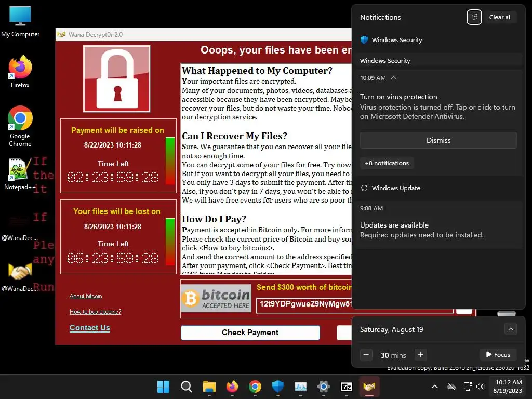Viewport: 532px width, 399px height.
Task: Click the Bitcoin Accepted Here logo
Action: click(216, 298)
